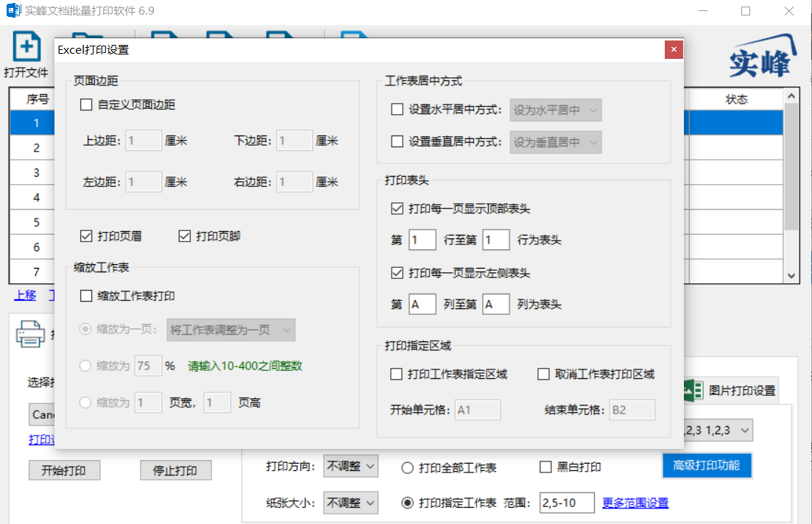Click the 右边距 input field
The width and height of the screenshot is (812, 524).
coord(294,182)
